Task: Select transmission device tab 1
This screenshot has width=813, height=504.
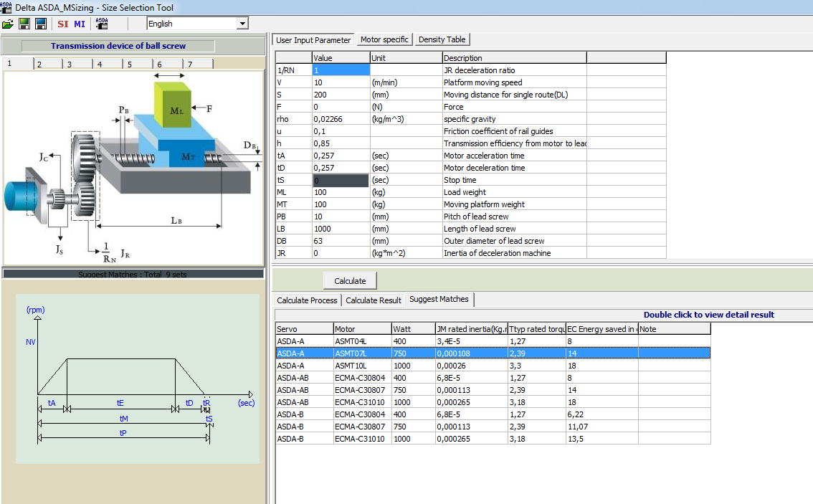Action: pos(18,64)
